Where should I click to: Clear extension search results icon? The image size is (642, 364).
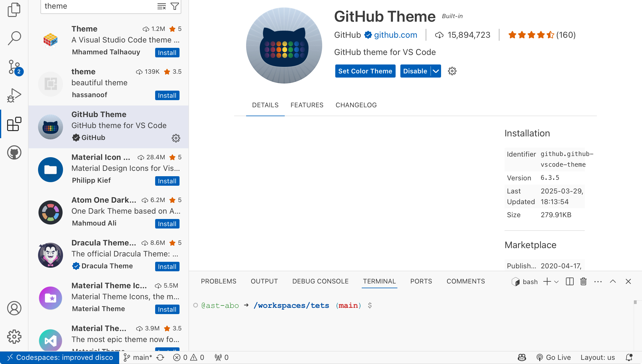[x=161, y=6]
